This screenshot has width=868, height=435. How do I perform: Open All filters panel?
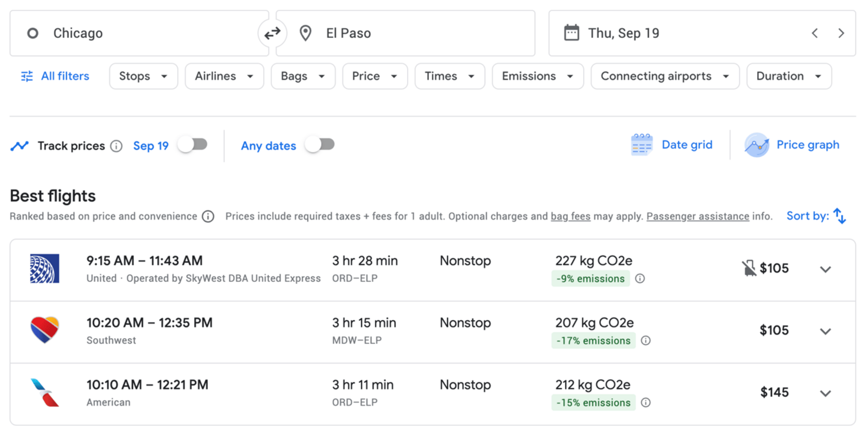coord(55,76)
